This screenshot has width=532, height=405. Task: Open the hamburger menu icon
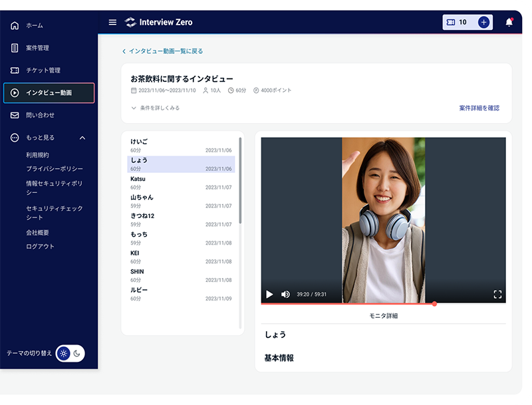[x=112, y=23]
